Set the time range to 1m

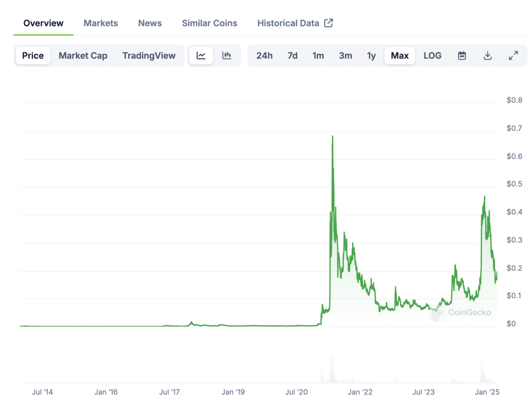(x=318, y=56)
